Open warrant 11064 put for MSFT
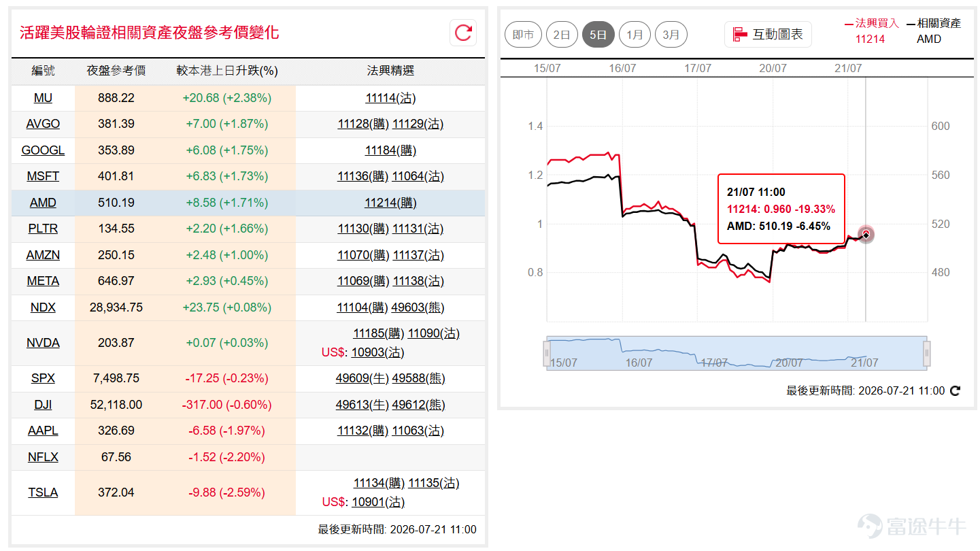 tap(418, 176)
